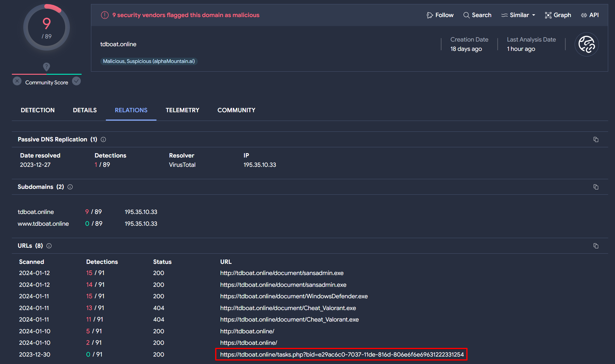615x364 pixels.
Task: Click the alphaMountain.ai category tag
Action: coord(149,61)
